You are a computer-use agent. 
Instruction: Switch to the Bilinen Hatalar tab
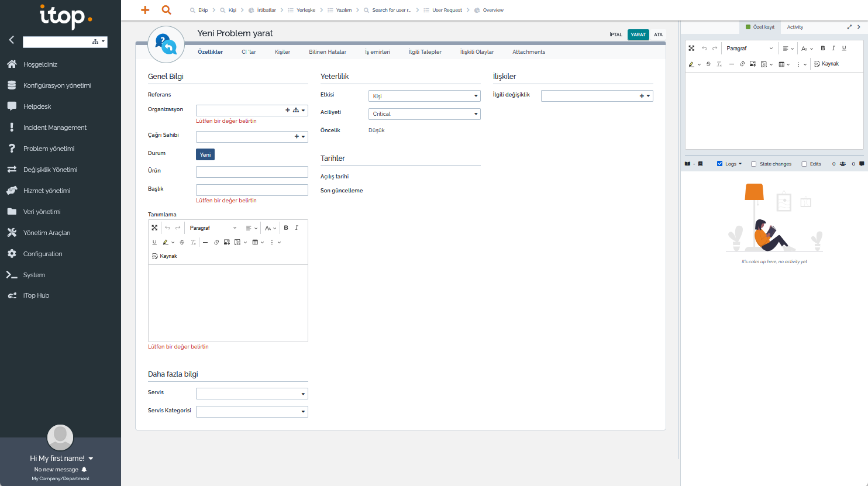click(328, 52)
